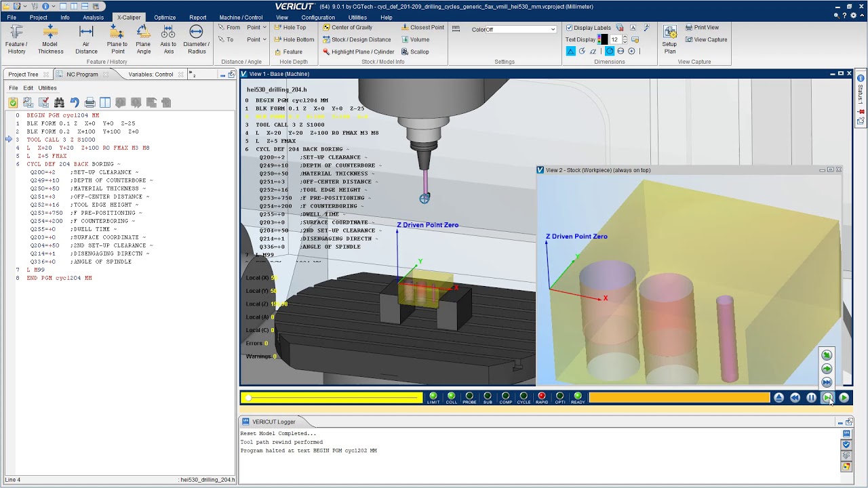Image resolution: width=868 pixels, height=488 pixels.
Task: Click the split-view icon in NC Program toolbar
Action: (105, 102)
